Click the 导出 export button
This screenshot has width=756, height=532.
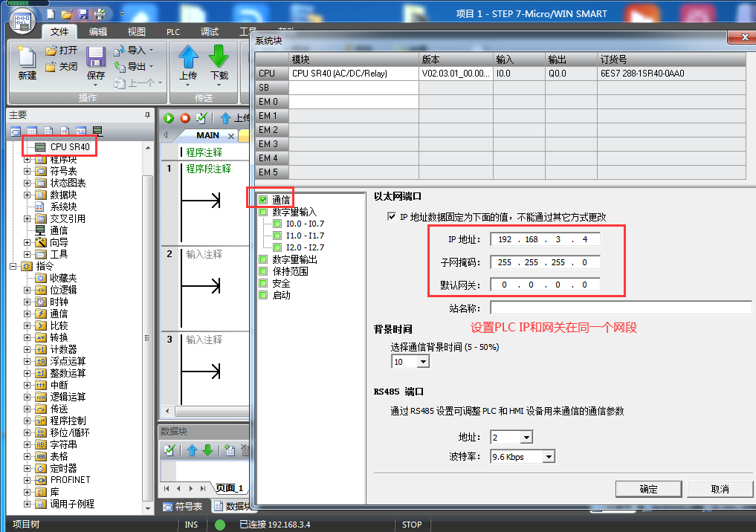click(x=134, y=67)
